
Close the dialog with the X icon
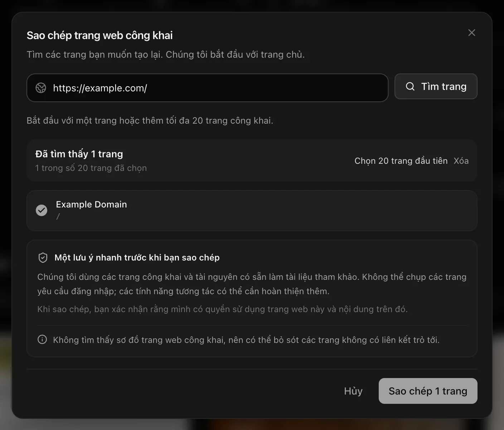pyautogui.click(x=471, y=33)
